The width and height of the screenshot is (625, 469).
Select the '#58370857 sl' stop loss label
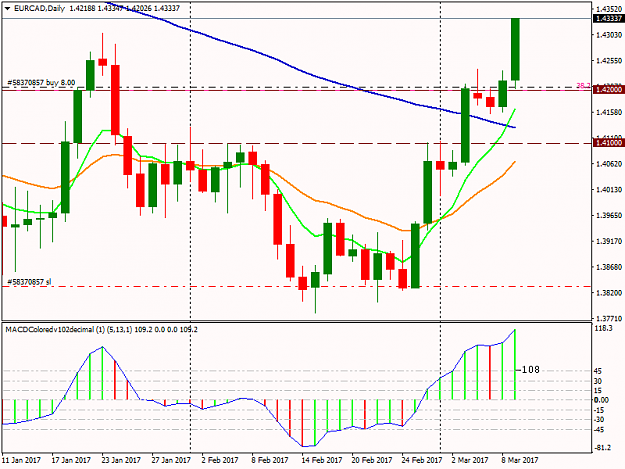tap(29, 282)
